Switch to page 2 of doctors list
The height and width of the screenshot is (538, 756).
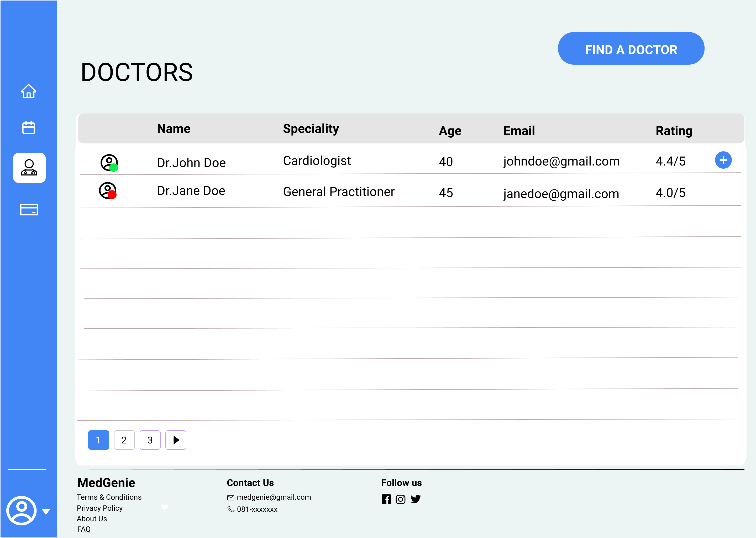click(x=124, y=440)
